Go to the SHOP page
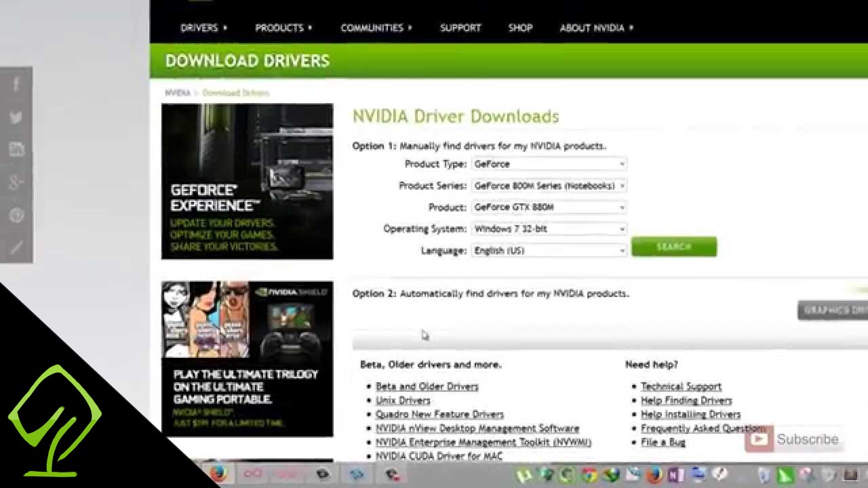The height and width of the screenshot is (488, 868). point(520,28)
